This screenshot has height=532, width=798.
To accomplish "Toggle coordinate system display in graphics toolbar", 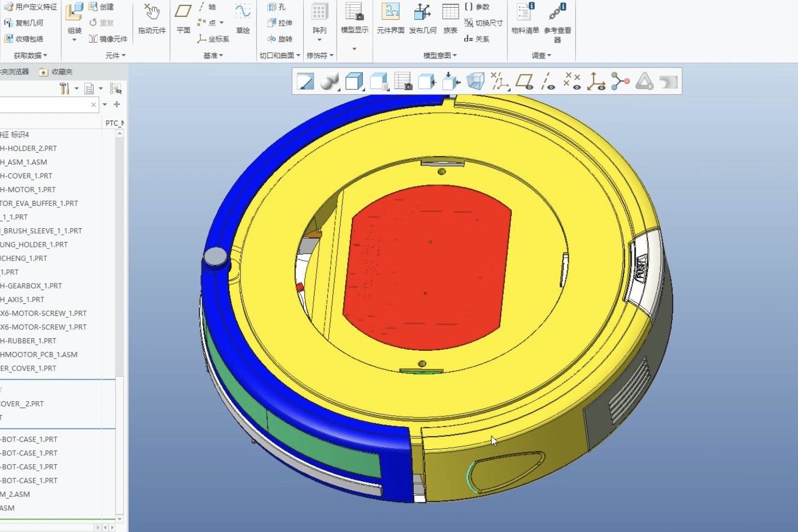I will click(x=595, y=82).
